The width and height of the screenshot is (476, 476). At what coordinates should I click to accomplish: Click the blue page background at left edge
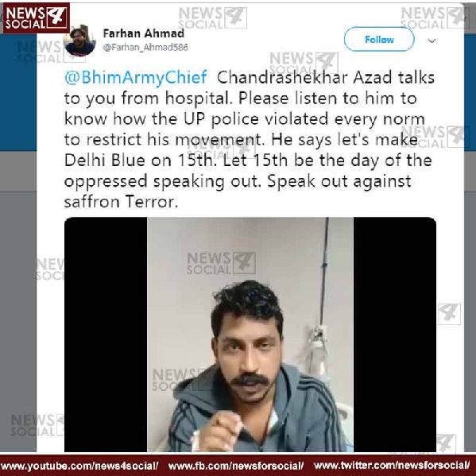coord(18,92)
